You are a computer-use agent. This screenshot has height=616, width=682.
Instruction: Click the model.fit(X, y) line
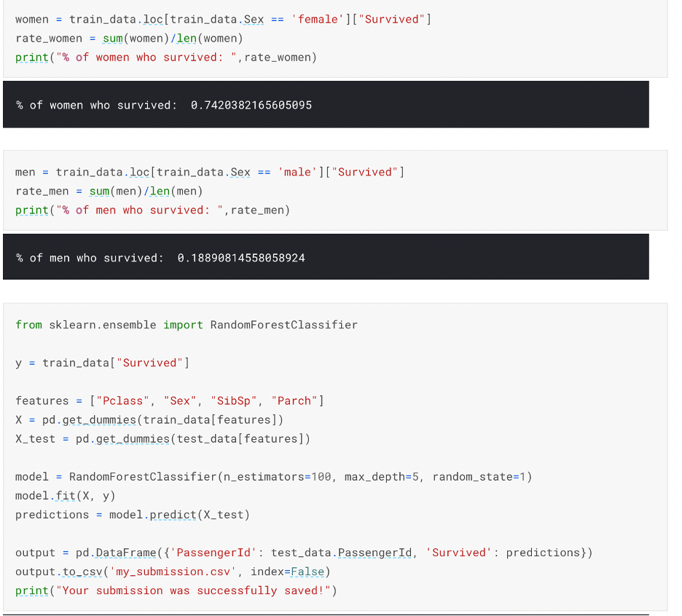[x=65, y=495]
